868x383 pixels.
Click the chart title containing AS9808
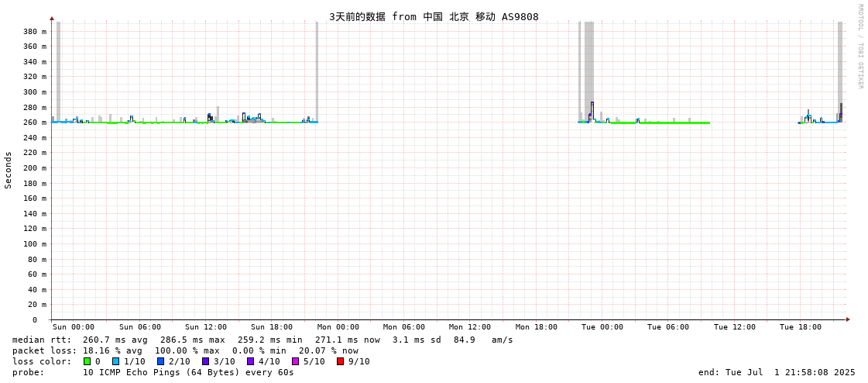[434, 16]
